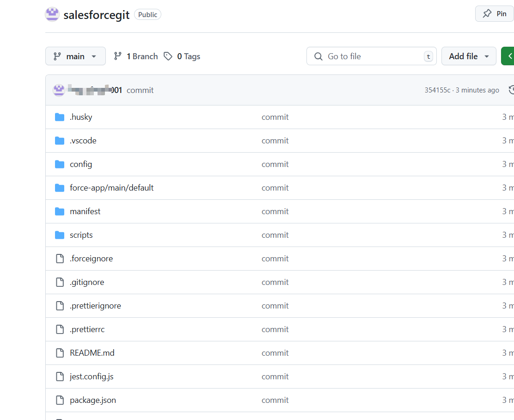The height and width of the screenshot is (420, 514).
Task: Click the Public visibility badge
Action: click(147, 14)
